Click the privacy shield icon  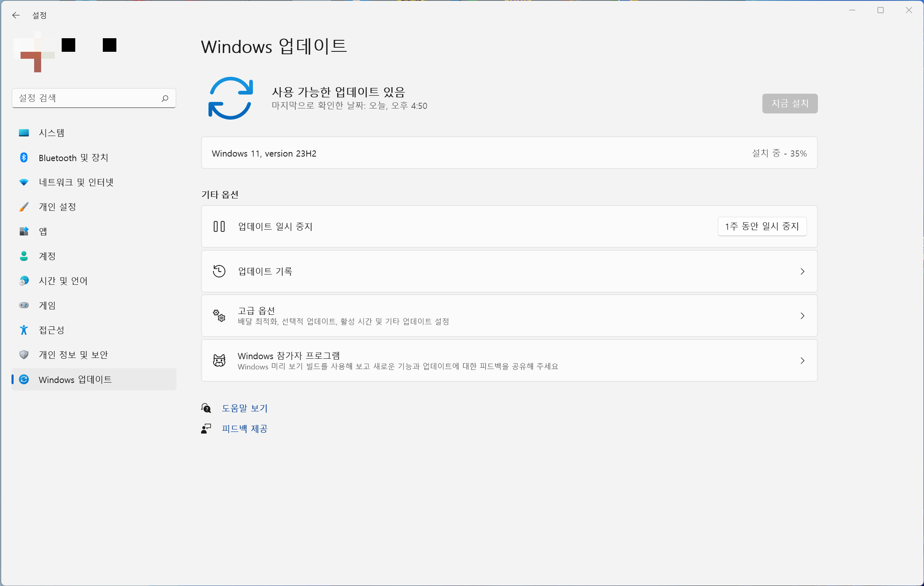[24, 355]
